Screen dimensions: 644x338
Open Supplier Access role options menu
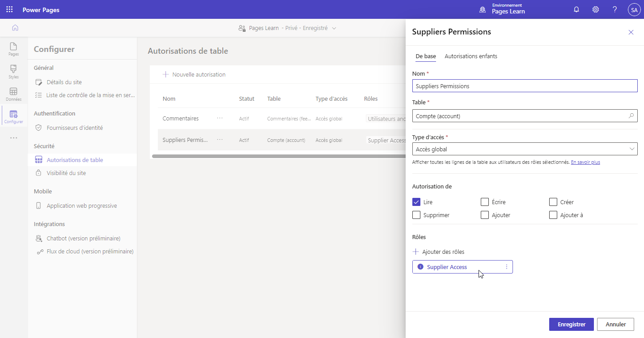[x=506, y=267]
